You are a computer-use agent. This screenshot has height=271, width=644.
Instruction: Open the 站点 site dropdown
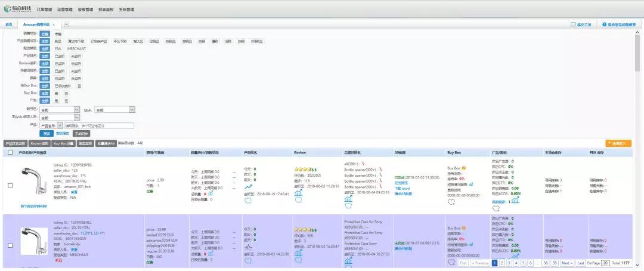[x=114, y=109]
